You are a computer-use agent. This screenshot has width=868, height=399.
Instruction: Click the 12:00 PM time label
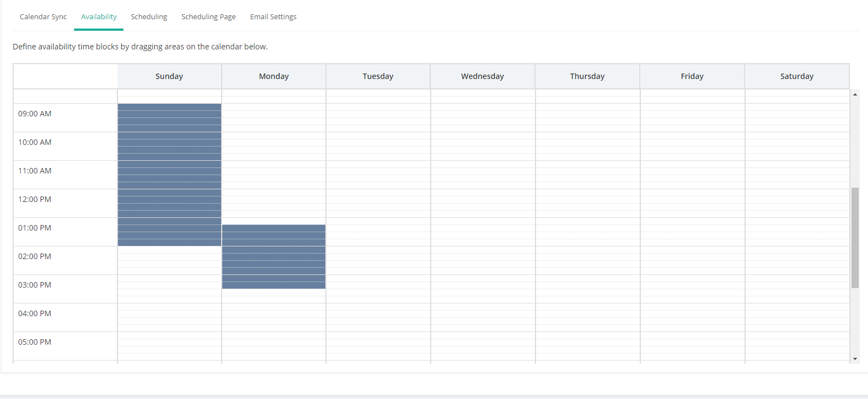35,199
